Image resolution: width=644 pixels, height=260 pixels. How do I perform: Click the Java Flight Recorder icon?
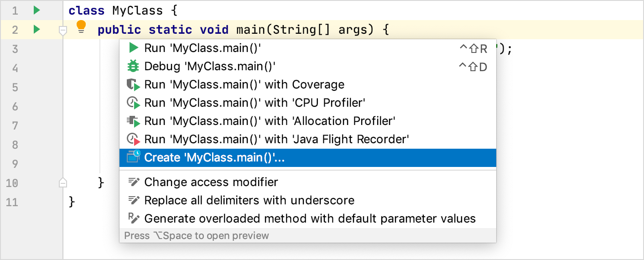tap(133, 140)
